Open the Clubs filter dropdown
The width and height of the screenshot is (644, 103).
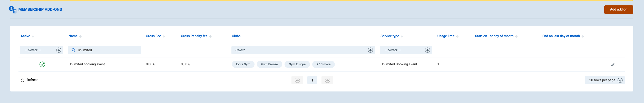pyautogui.click(x=303, y=50)
